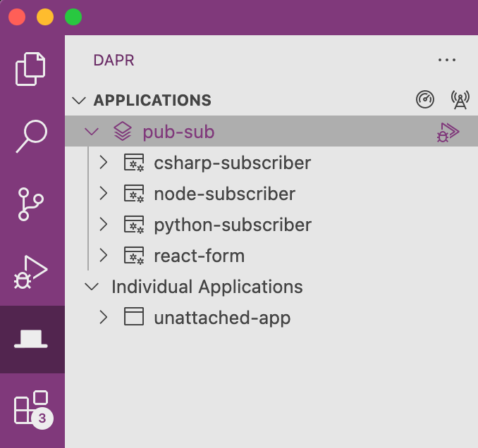This screenshot has width=478, height=448.
Task: Click the pub-sub layers icon
Action: click(123, 131)
